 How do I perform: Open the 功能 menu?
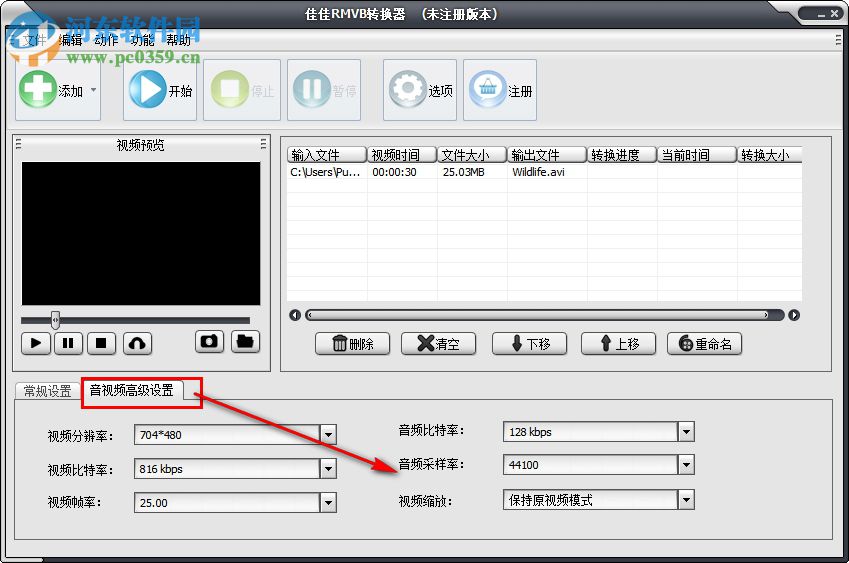(x=142, y=40)
